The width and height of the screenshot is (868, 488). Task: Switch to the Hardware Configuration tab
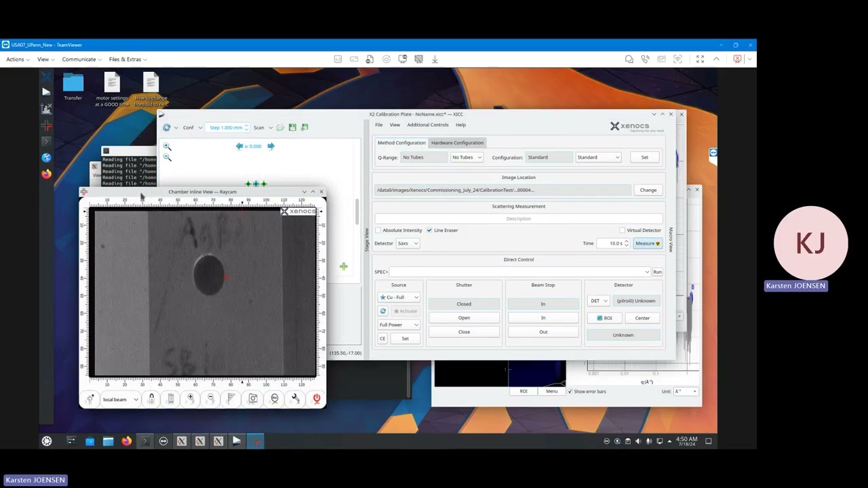(x=457, y=143)
